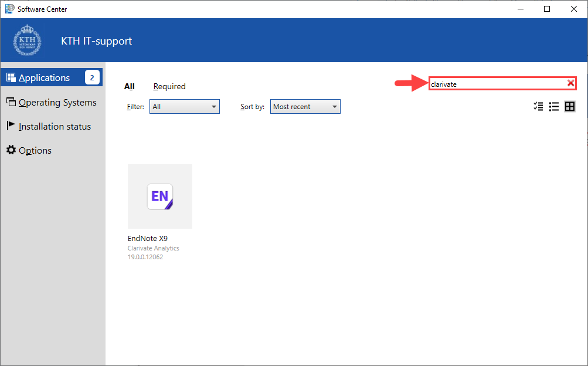588x366 pixels.
Task: Click into the clarivate search field
Action: click(495, 84)
